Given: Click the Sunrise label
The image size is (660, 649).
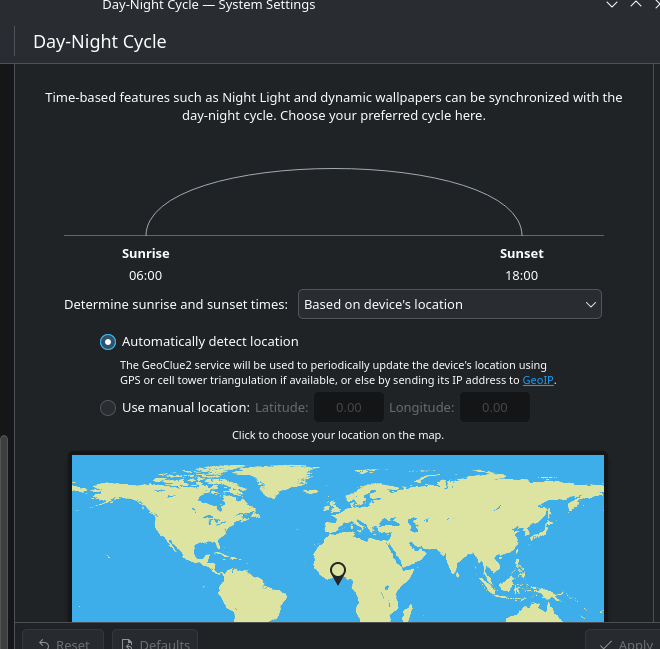Looking at the screenshot, I should (x=146, y=253).
